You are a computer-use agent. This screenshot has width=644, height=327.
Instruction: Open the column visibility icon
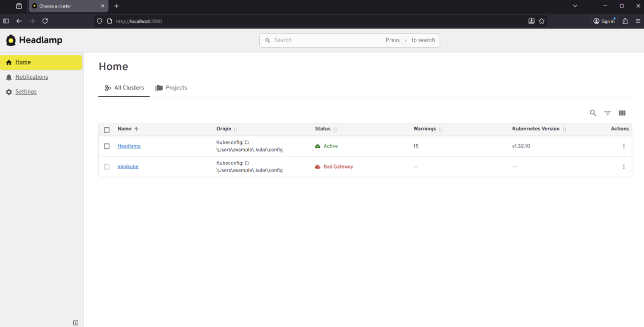coord(622,113)
